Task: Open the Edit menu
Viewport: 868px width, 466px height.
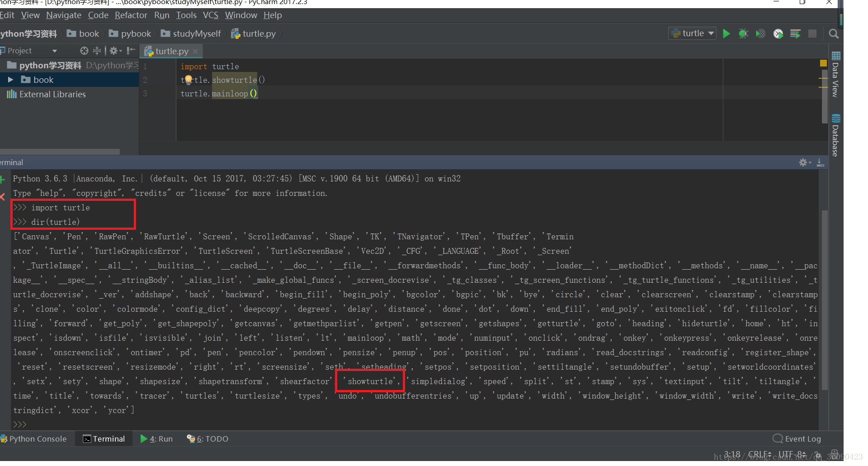Action: pyautogui.click(x=7, y=15)
